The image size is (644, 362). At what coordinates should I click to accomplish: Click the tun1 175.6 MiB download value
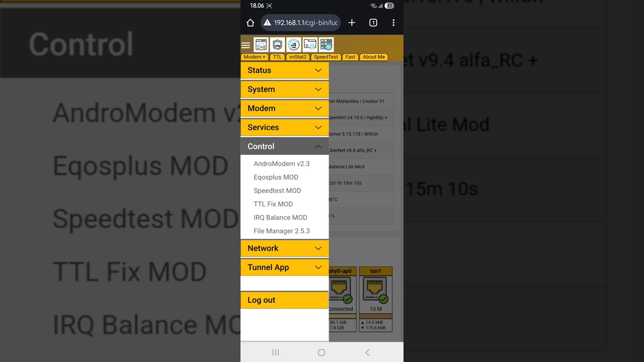click(x=373, y=328)
